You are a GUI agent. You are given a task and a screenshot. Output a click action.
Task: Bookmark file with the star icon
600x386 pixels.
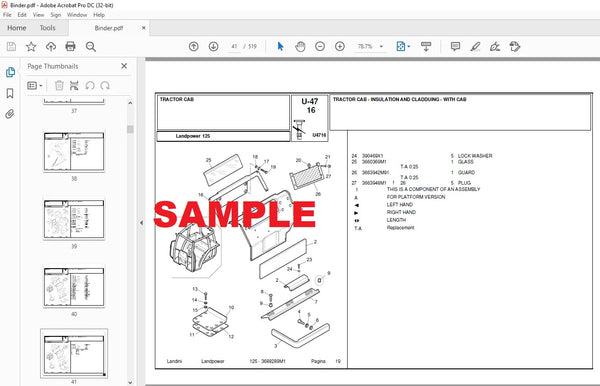(31, 47)
